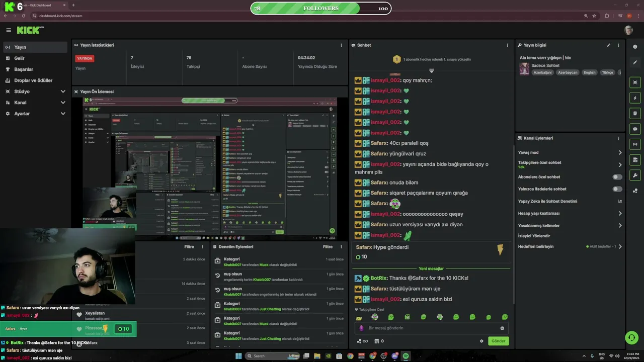Open Stream statistics panel options menu
The width and height of the screenshot is (644, 362).
[x=341, y=45]
